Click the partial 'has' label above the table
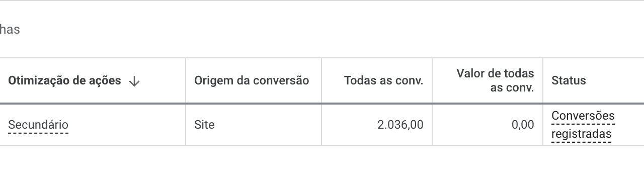Screen dimensions: 644x187 tap(10, 30)
